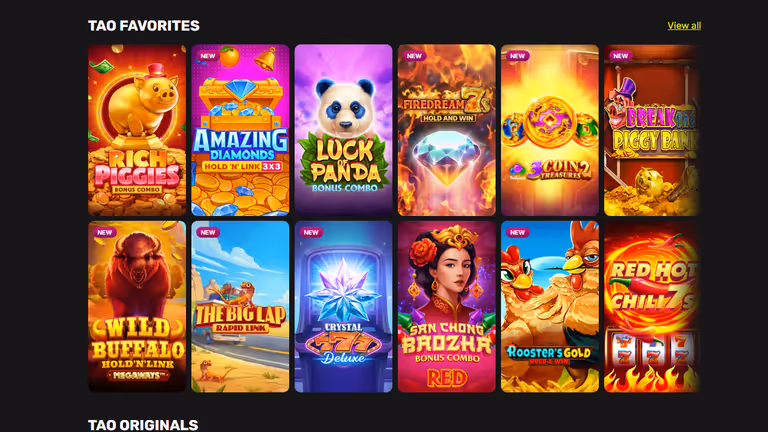This screenshot has width=768, height=432.
Task: Open The Big Lap Rapid Link
Action: [240, 307]
